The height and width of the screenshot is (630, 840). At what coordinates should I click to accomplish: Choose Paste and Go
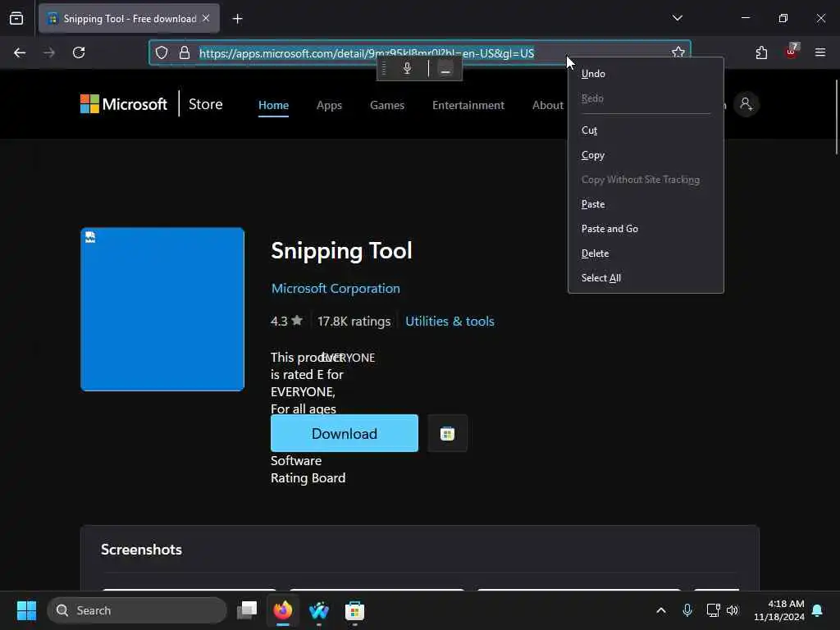coord(646,229)
